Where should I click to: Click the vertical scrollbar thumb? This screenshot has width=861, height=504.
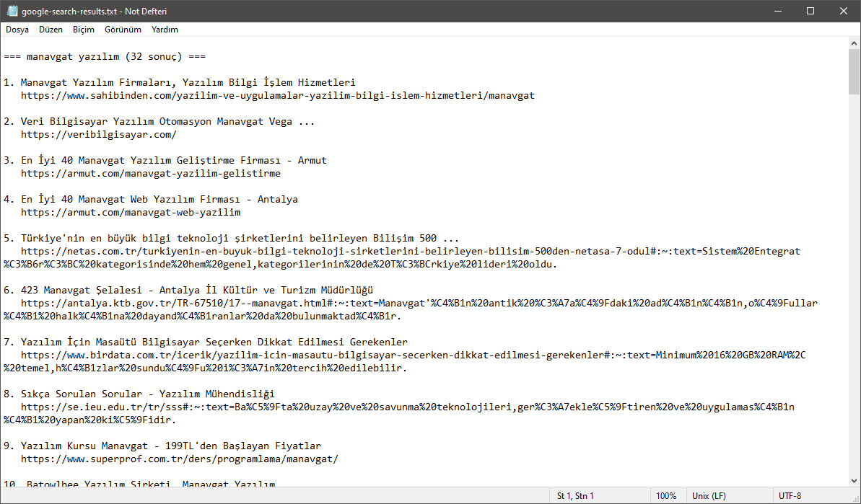tap(854, 72)
